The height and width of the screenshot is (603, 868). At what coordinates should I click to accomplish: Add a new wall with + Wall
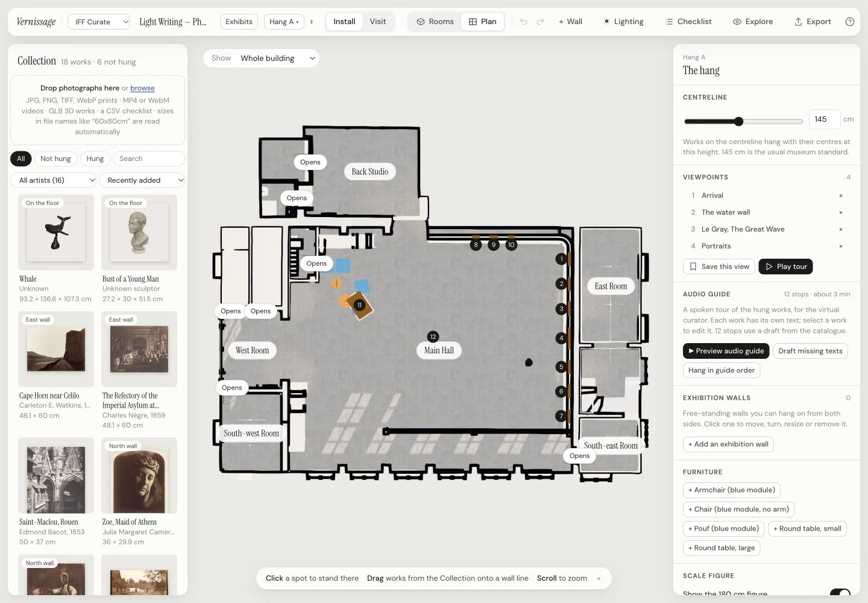coord(570,22)
